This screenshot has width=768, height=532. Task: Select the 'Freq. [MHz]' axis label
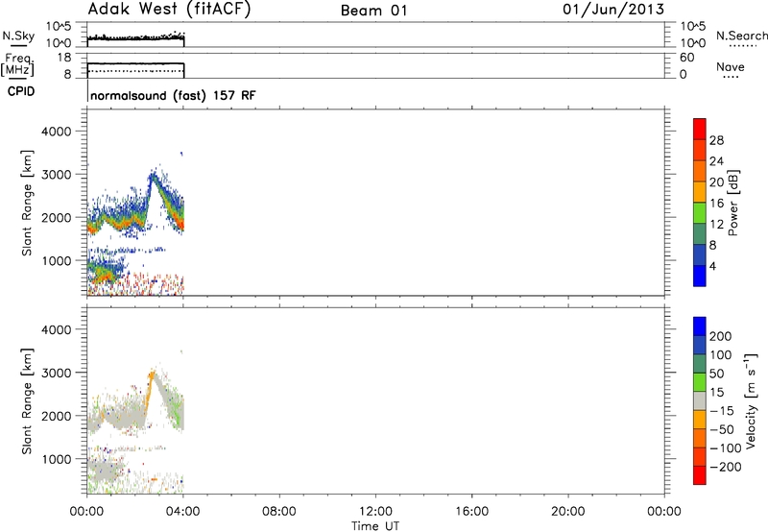point(17,65)
